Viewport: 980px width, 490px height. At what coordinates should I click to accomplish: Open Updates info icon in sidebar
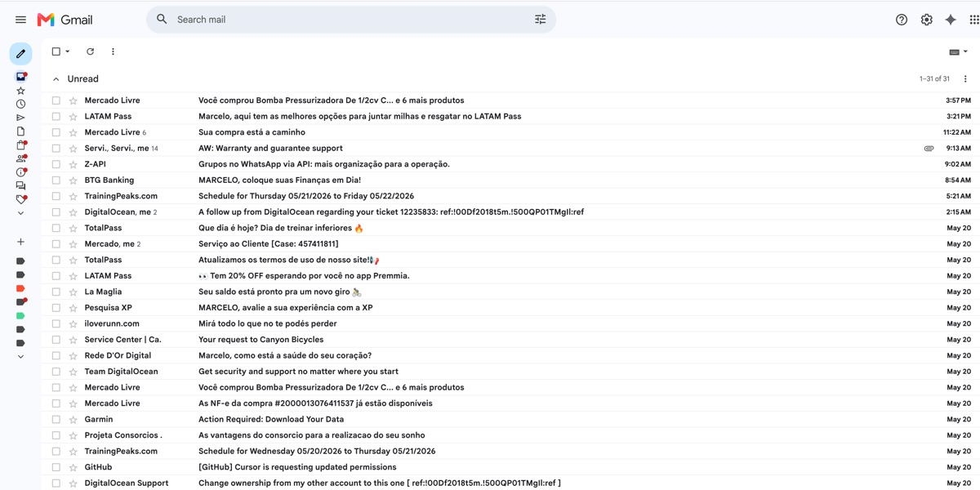(x=20, y=172)
